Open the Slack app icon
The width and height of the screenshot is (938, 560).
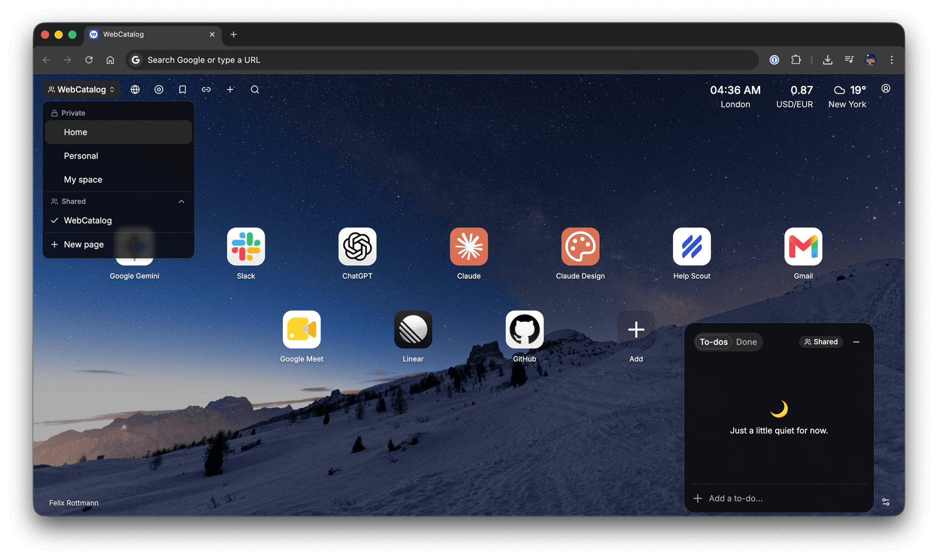click(x=246, y=247)
